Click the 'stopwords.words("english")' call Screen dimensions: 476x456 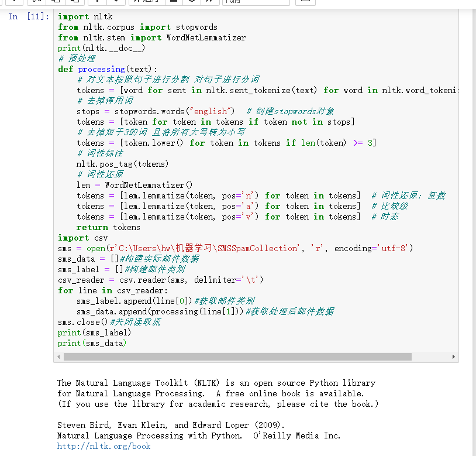[175, 111]
